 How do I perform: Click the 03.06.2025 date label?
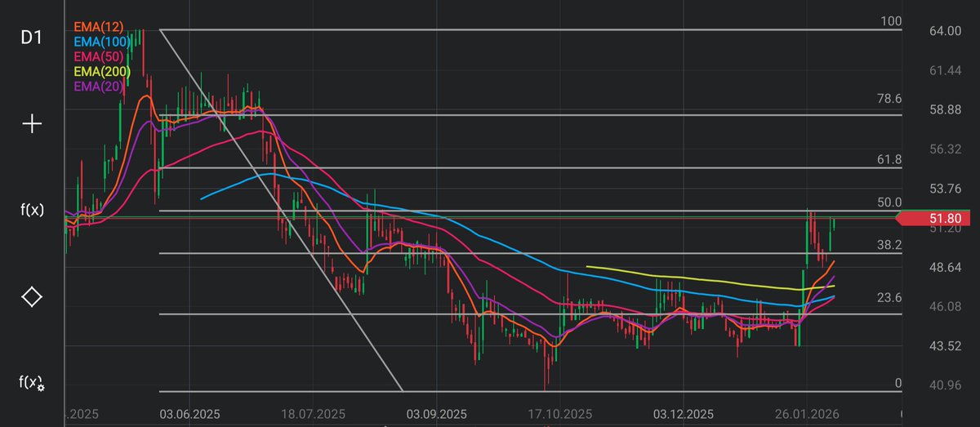[x=189, y=414]
